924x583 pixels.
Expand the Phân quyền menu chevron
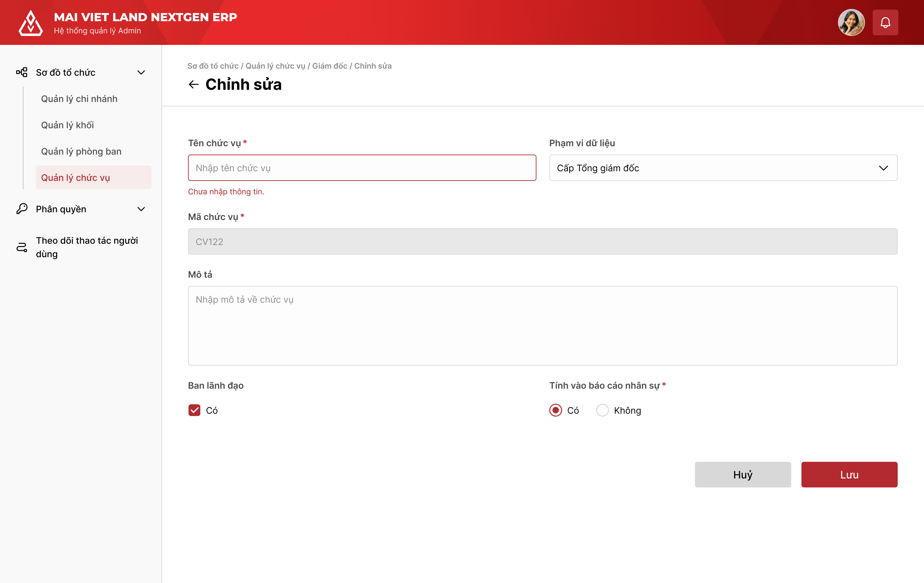click(x=141, y=209)
